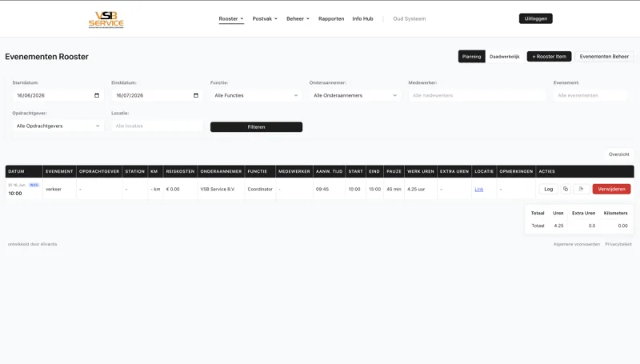Focus the Alle medewerkers search field
The width and height of the screenshot is (640, 364).
tap(477, 95)
